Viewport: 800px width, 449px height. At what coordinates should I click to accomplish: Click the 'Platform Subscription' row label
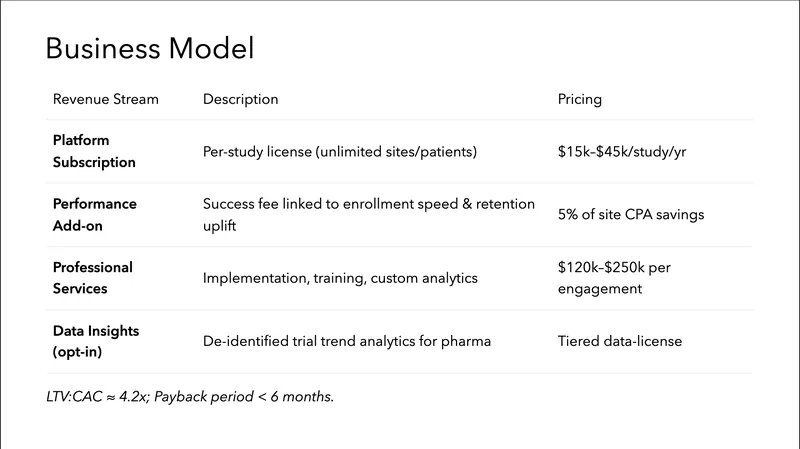(x=94, y=151)
